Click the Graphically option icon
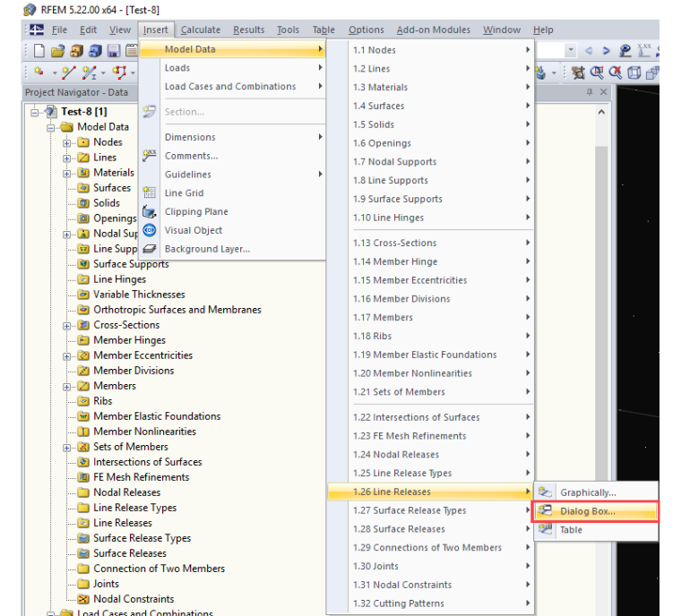This screenshot has width=681, height=616. (x=545, y=492)
